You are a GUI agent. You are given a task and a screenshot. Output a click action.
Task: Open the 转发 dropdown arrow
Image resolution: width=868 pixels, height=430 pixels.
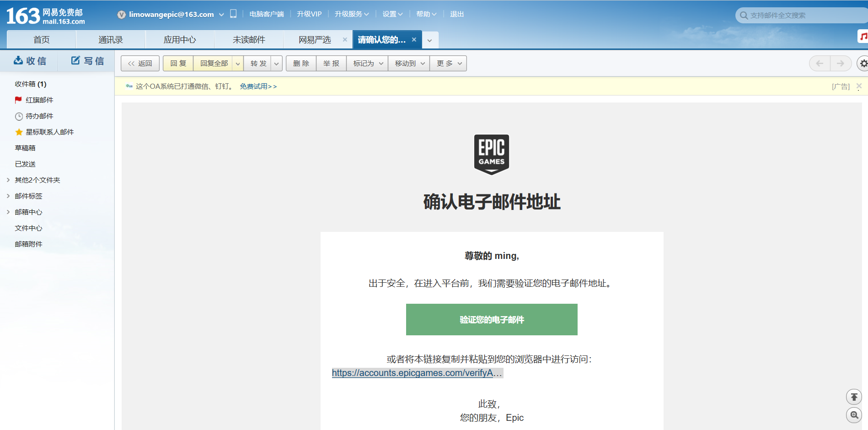tap(277, 64)
